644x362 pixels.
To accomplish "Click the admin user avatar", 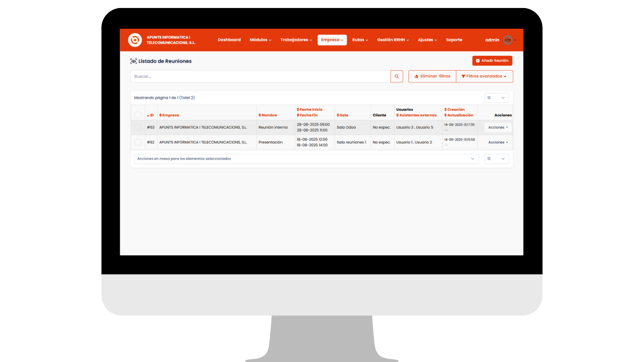I will [x=508, y=40].
